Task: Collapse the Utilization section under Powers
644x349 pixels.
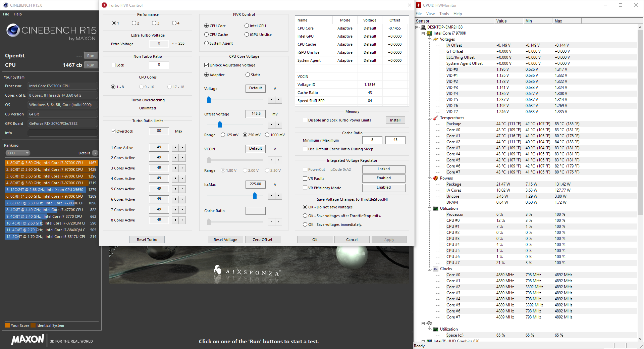Action: click(429, 208)
